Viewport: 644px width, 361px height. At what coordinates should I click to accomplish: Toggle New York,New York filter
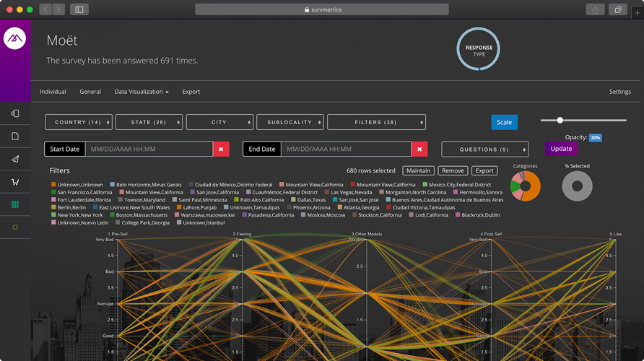(77, 214)
